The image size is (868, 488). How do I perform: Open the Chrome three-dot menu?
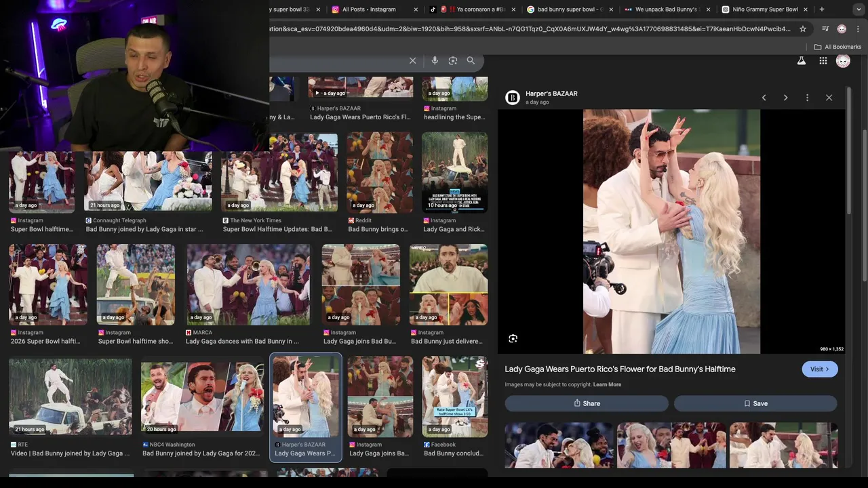859,29
